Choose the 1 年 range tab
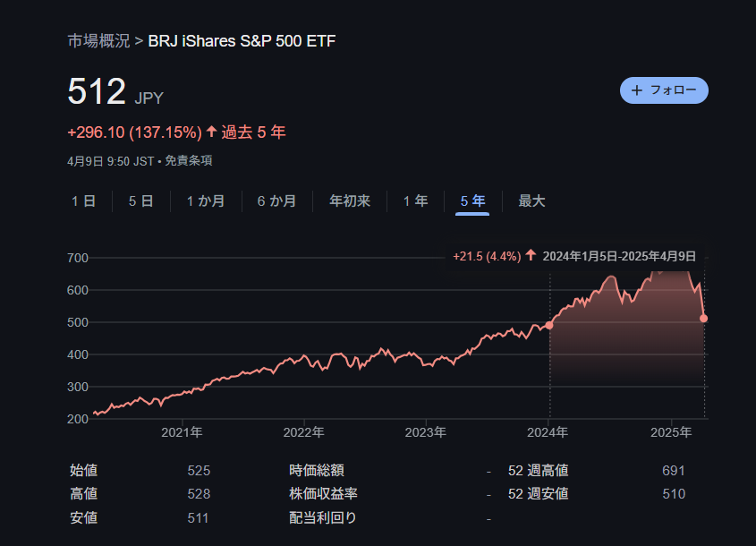756x546 pixels. (415, 201)
